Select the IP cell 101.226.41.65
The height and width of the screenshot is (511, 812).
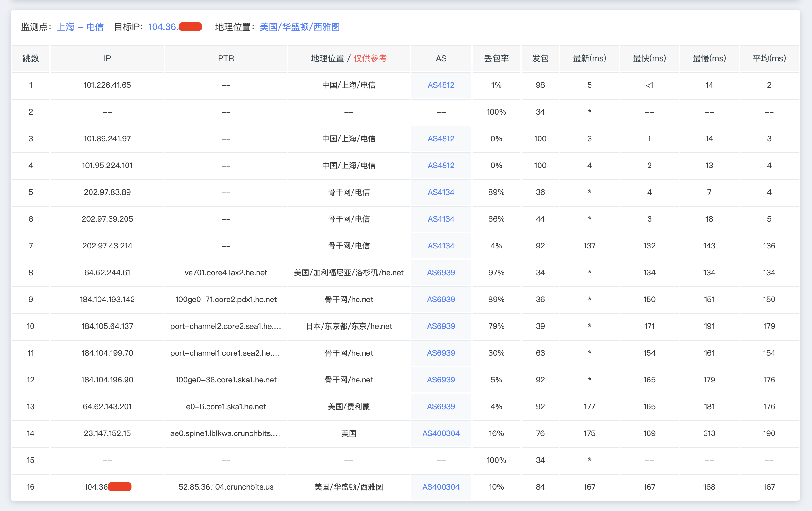pyautogui.click(x=107, y=85)
